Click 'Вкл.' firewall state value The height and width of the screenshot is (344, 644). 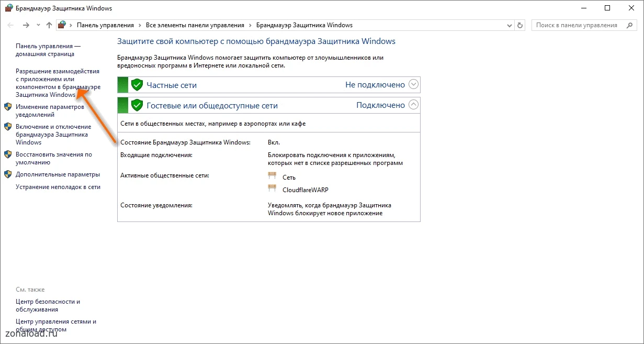click(274, 142)
